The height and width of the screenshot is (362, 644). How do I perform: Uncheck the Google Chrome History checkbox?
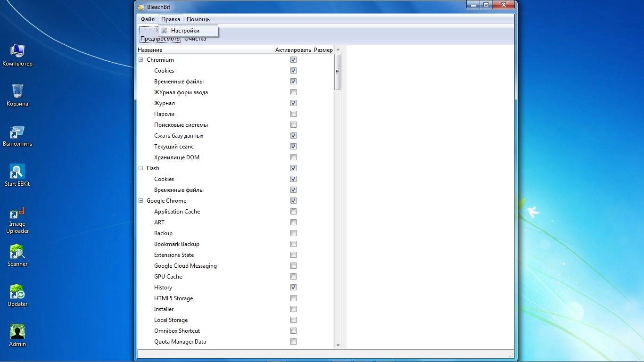(293, 288)
